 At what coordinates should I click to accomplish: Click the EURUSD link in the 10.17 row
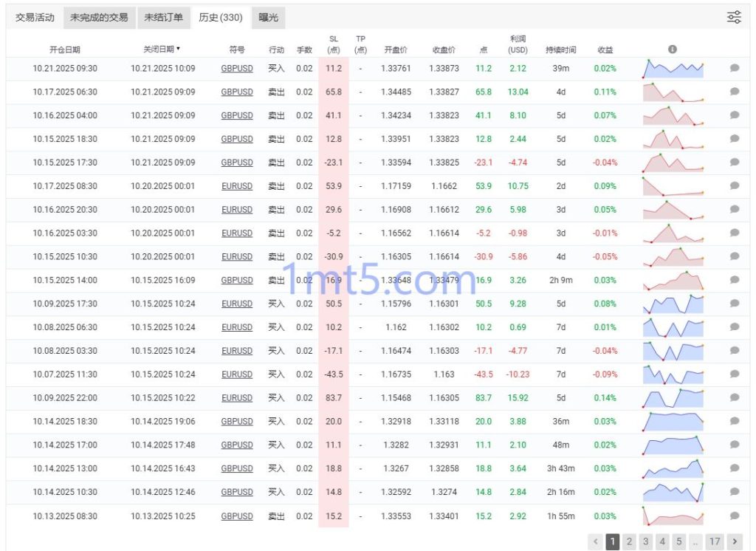tap(236, 186)
